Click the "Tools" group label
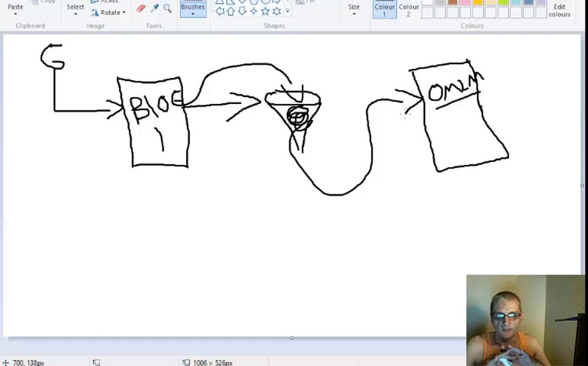Viewport: 588px width, 366px height. pos(154,26)
